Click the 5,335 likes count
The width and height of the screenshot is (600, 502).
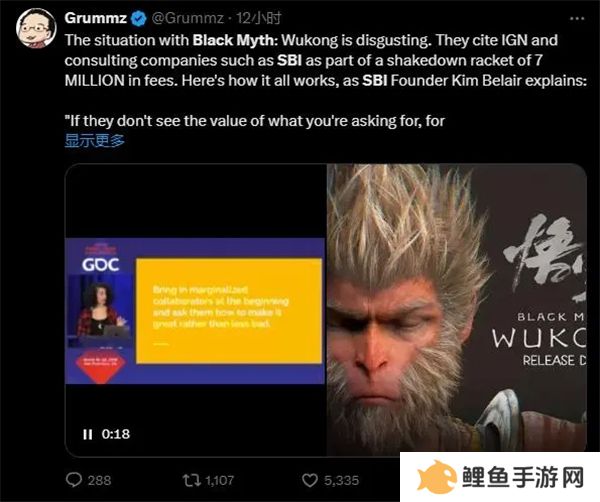click(342, 480)
